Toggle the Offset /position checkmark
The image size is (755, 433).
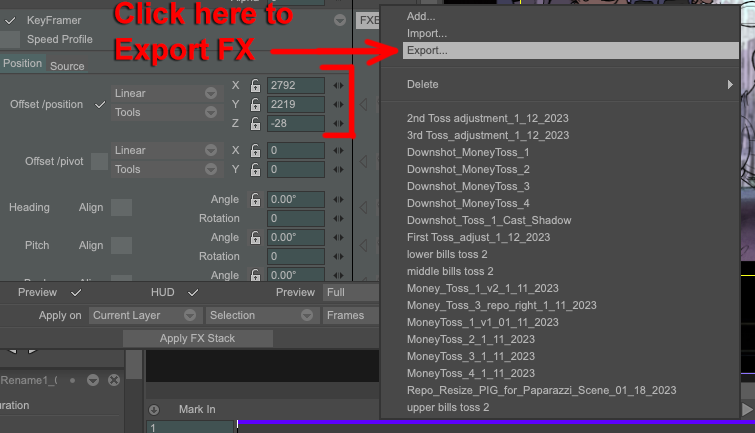(100, 105)
